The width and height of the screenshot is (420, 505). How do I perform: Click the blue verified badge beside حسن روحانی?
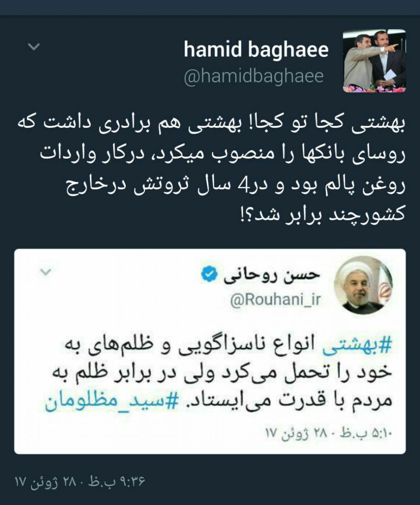[x=209, y=275]
